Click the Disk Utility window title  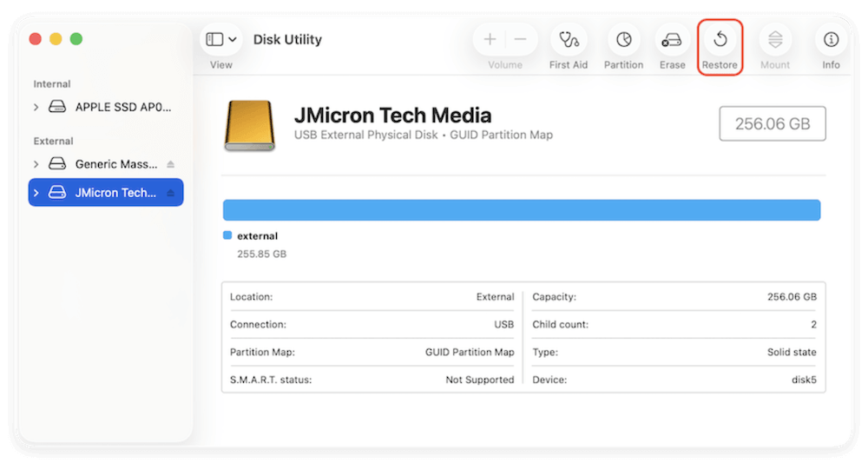coord(287,39)
